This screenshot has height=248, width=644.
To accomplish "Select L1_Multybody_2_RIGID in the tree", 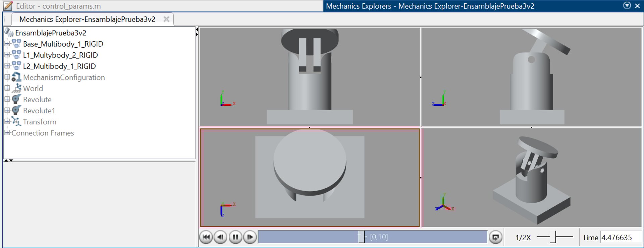I will tap(60, 55).
